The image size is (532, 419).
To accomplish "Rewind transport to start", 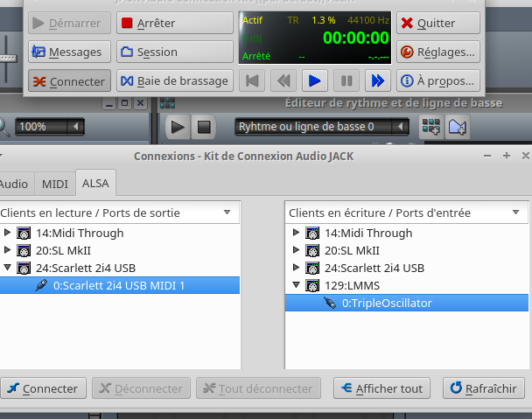I will tap(252, 81).
